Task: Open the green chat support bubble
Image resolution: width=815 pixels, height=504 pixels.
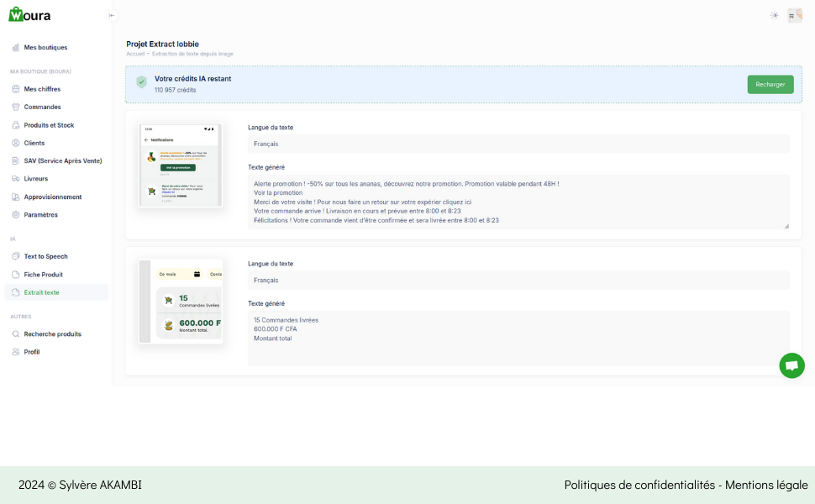Action: (x=791, y=365)
